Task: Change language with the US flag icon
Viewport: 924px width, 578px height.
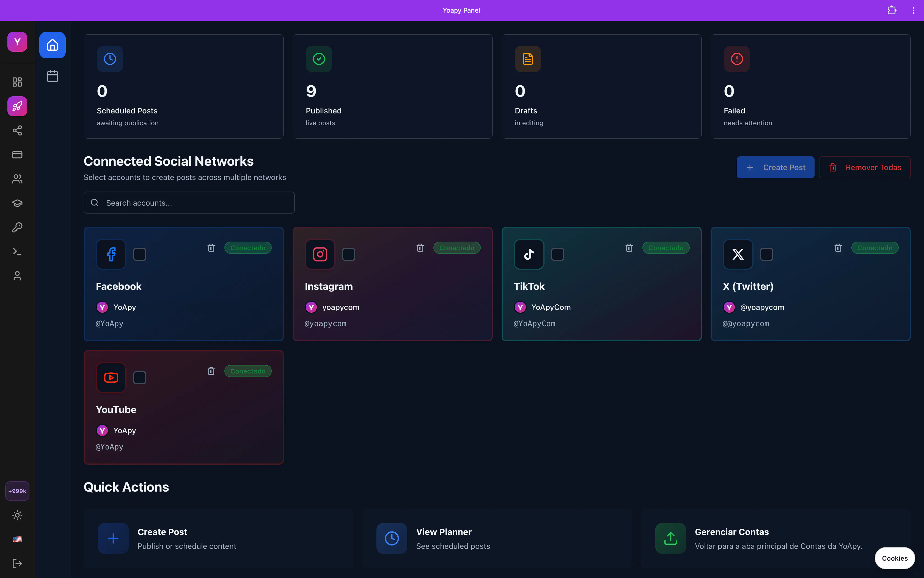Action: [x=17, y=539]
